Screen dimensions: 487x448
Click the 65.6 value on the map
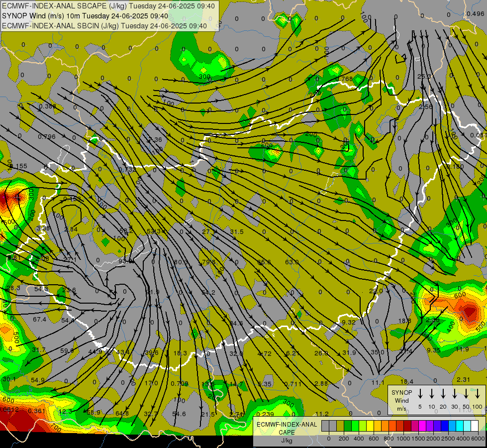pos(264,262)
